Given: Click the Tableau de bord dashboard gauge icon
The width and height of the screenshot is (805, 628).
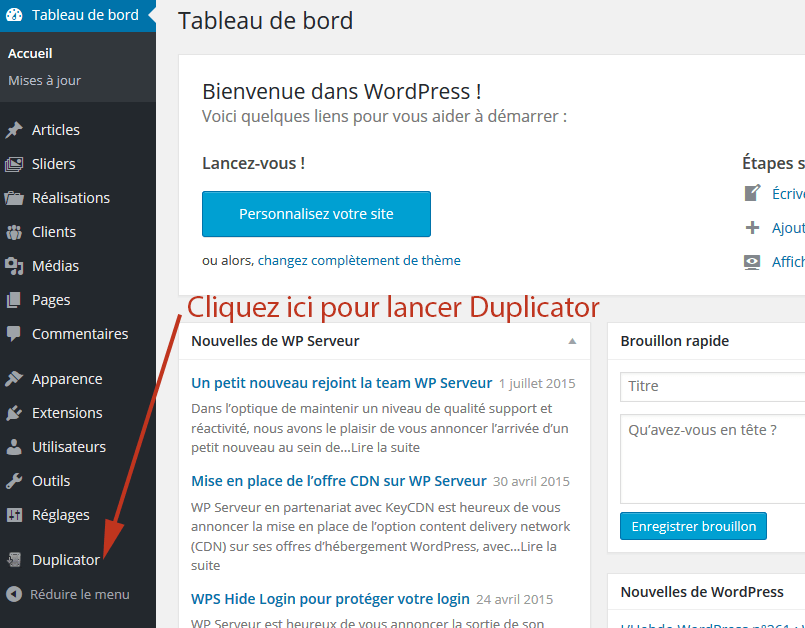Looking at the screenshot, I should pos(14,15).
